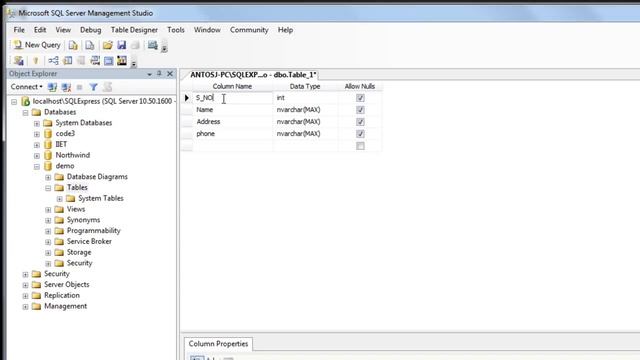Open the standard toolbar options arrow
Image resolution: width=640 pixels, height=360 pixels.
(x=164, y=49)
